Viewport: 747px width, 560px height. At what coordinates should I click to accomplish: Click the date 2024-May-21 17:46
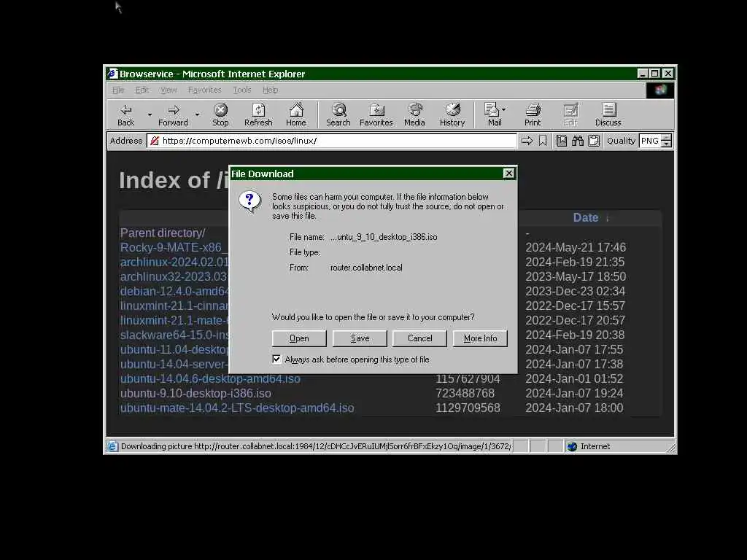576,248
